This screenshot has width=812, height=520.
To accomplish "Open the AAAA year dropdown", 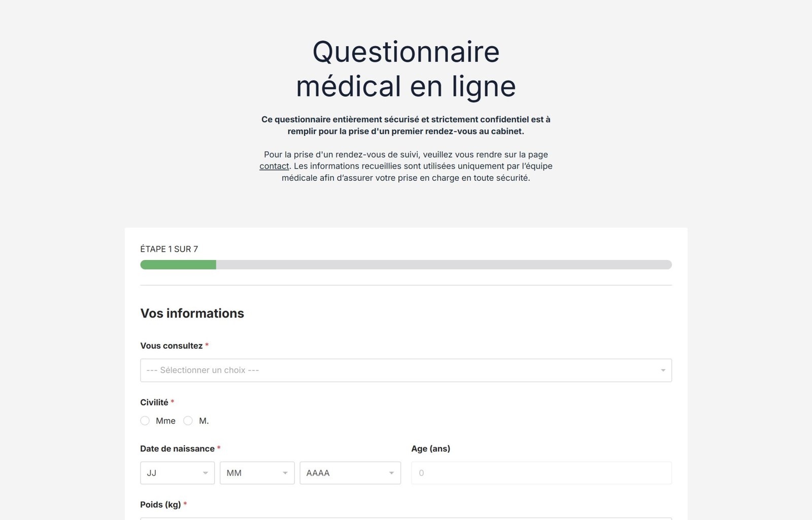I will click(x=350, y=473).
